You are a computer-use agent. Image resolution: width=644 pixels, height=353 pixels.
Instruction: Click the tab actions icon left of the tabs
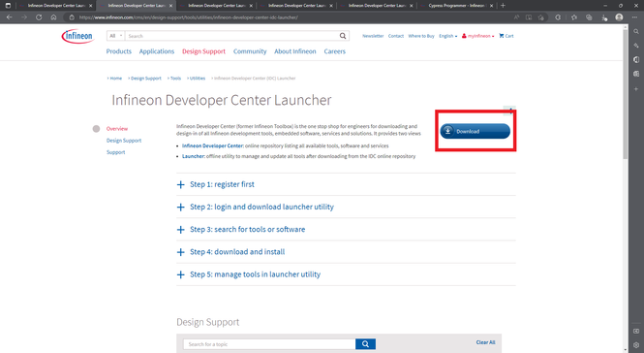point(8,6)
